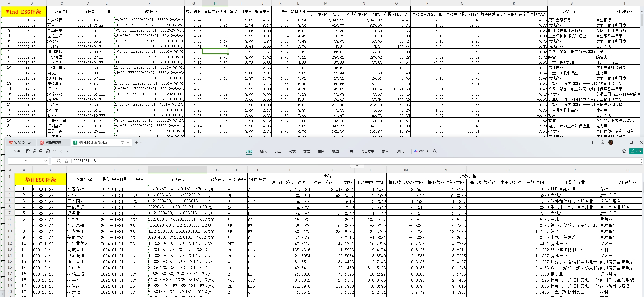Click the search magnifier beside WPS AI
Viewport: 644px width, 297px height.
(x=435, y=151)
